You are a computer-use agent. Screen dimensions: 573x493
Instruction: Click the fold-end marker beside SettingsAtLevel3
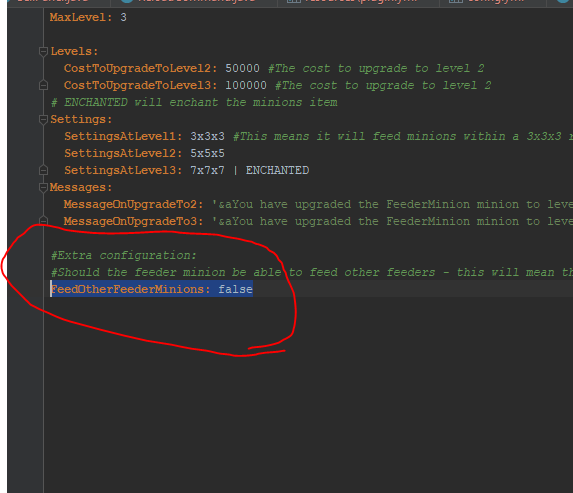point(43,170)
